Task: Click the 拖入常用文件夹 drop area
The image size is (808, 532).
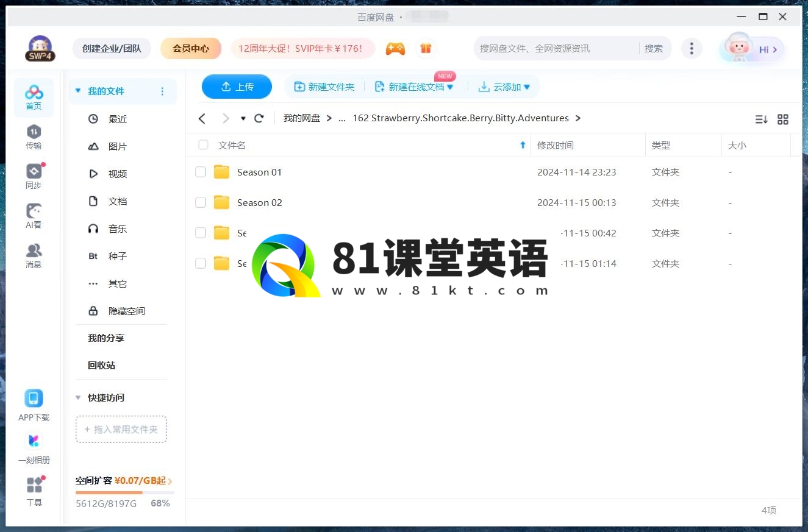Action: click(121, 429)
